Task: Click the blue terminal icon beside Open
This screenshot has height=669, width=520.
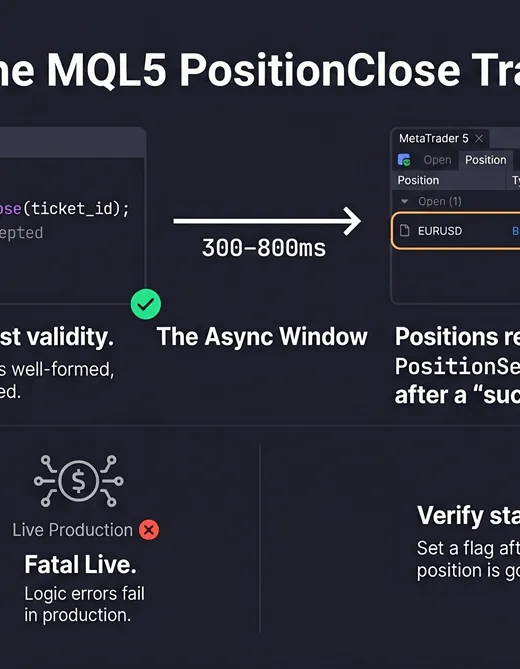Action: pos(404,160)
